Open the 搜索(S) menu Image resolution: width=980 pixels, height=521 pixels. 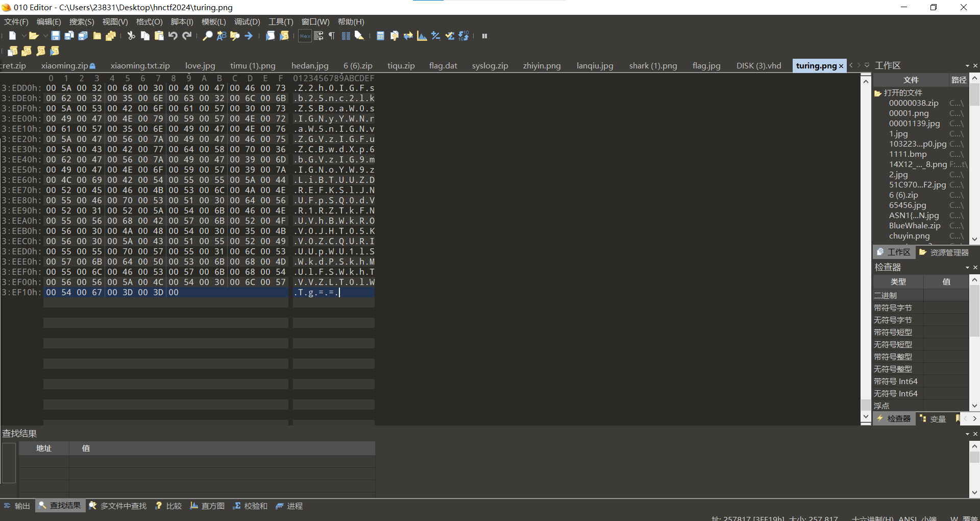point(82,22)
